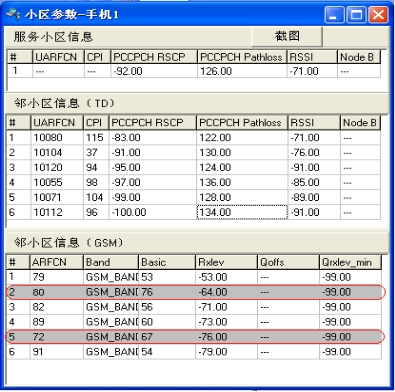The height and width of the screenshot is (392, 395).
Task: Select serving cell pathloss value 126.00
Action: click(242, 71)
